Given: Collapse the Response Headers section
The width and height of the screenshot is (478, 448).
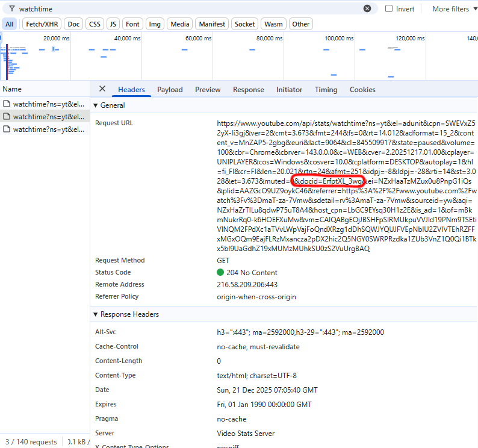Looking at the screenshot, I should (95, 314).
